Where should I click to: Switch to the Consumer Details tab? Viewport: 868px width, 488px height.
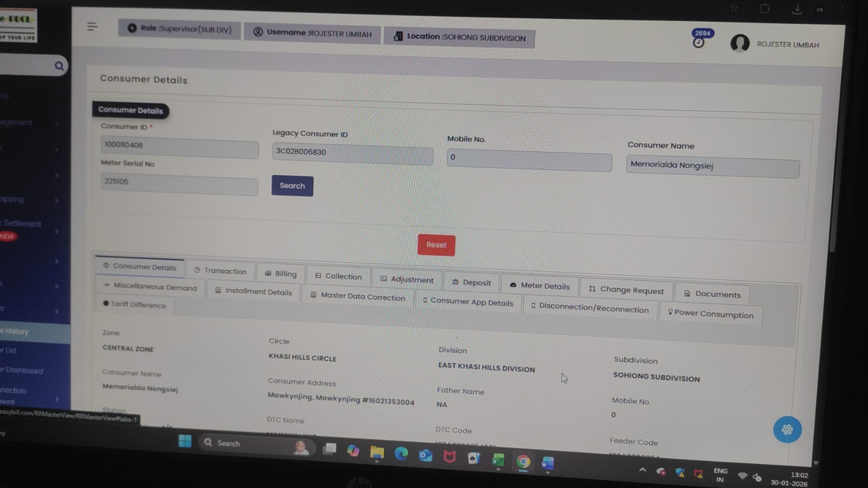tap(140, 267)
